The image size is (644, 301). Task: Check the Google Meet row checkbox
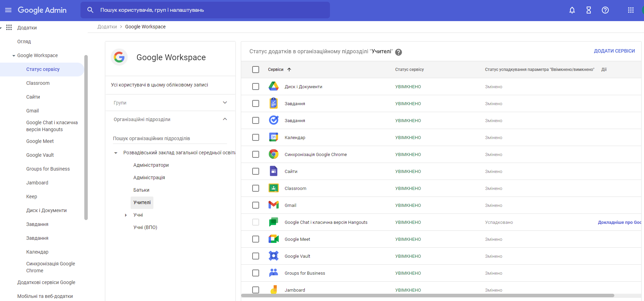point(256,239)
